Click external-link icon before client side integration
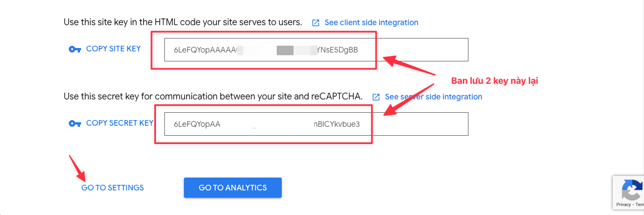This screenshot has height=215, width=644. tap(315, 22)
